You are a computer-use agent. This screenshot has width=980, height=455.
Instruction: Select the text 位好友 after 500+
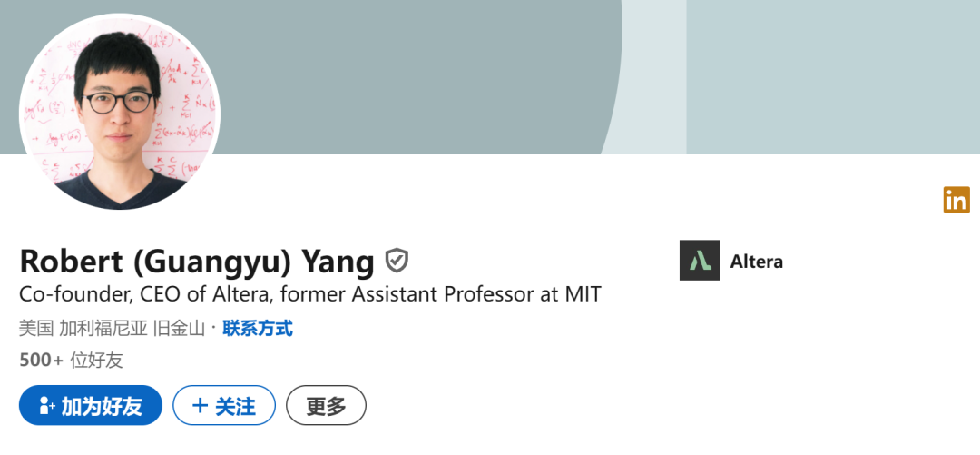[x=97, y=360]
